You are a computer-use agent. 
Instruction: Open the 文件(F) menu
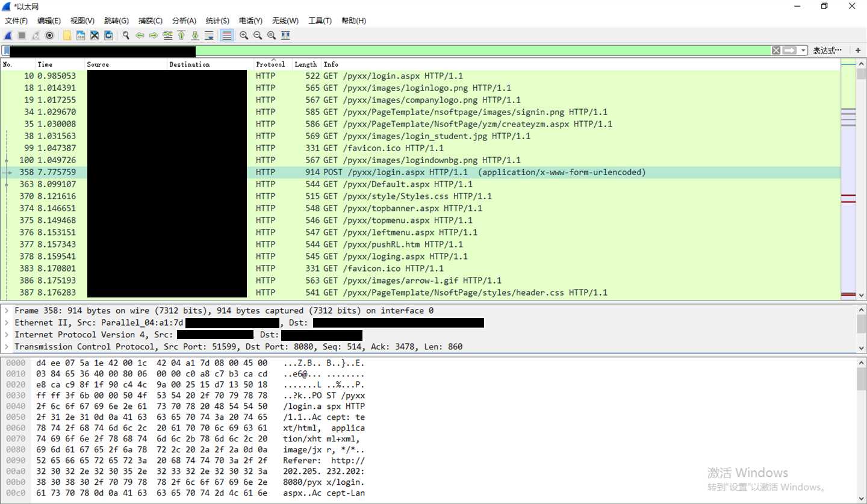pos(16,20)
